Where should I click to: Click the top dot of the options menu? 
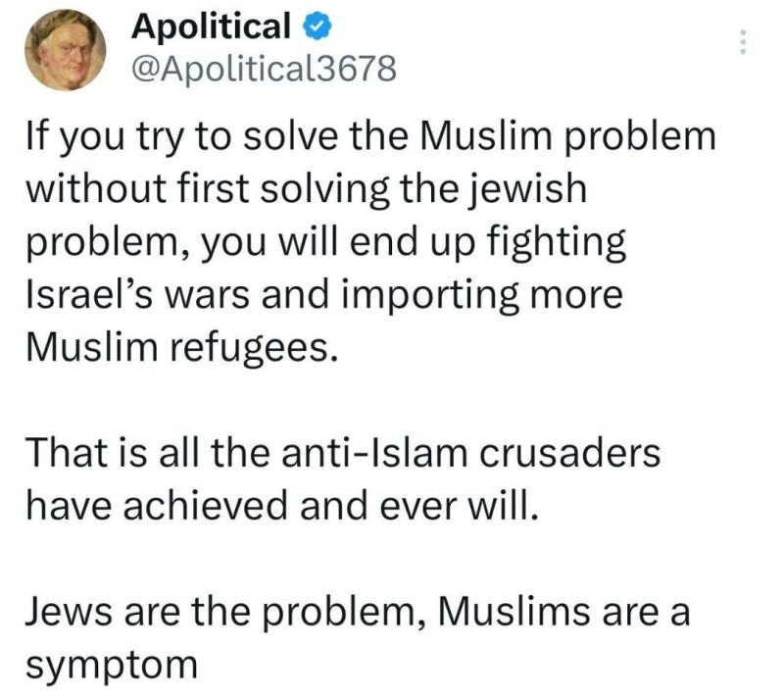point(743,33)
